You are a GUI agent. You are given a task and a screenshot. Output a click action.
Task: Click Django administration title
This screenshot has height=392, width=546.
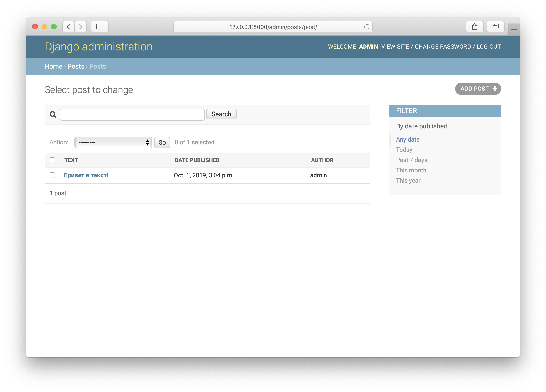coord(99,46)
